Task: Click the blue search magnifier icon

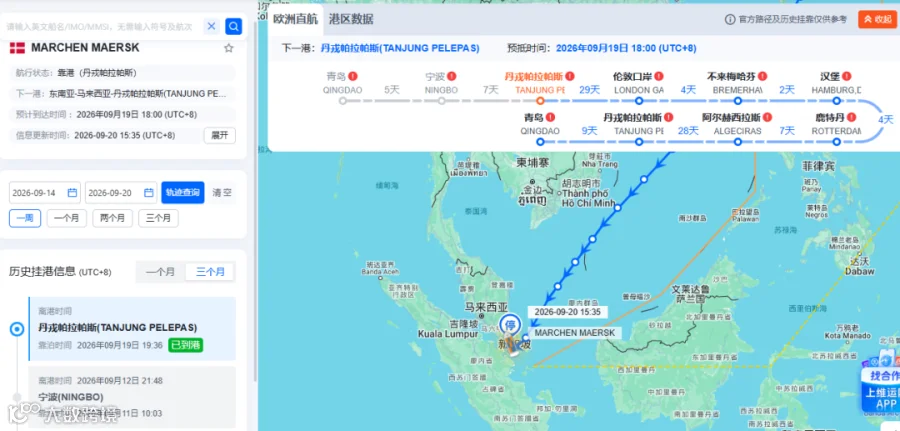Action: pos(234,26)
